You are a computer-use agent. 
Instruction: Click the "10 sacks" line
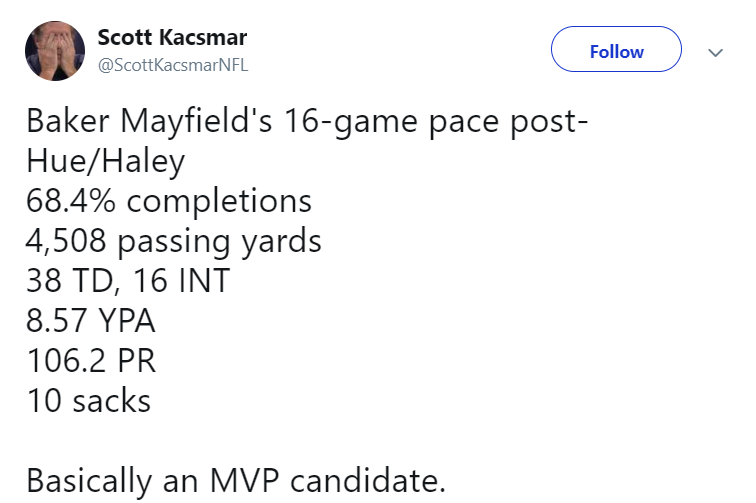click(89, 401)
